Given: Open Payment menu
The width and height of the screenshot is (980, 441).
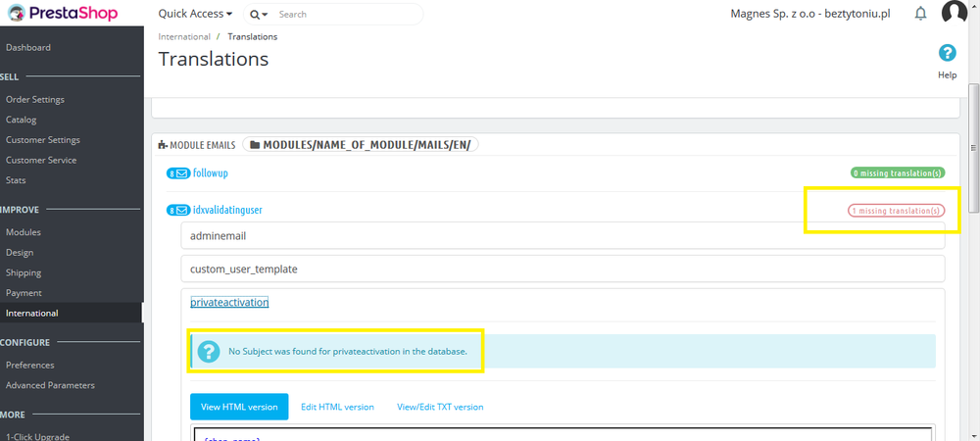Looking at the screenshot, I should tap(24, 292).
